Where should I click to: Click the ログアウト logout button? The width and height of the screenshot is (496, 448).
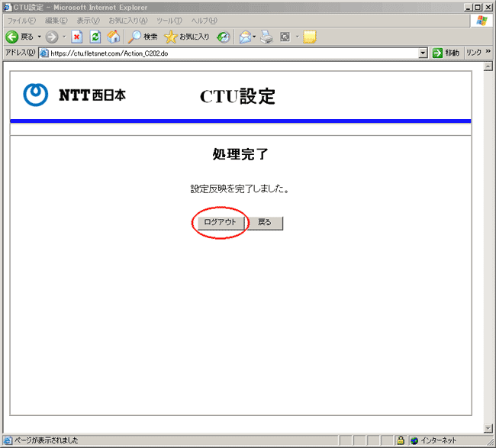pos(220,222)
